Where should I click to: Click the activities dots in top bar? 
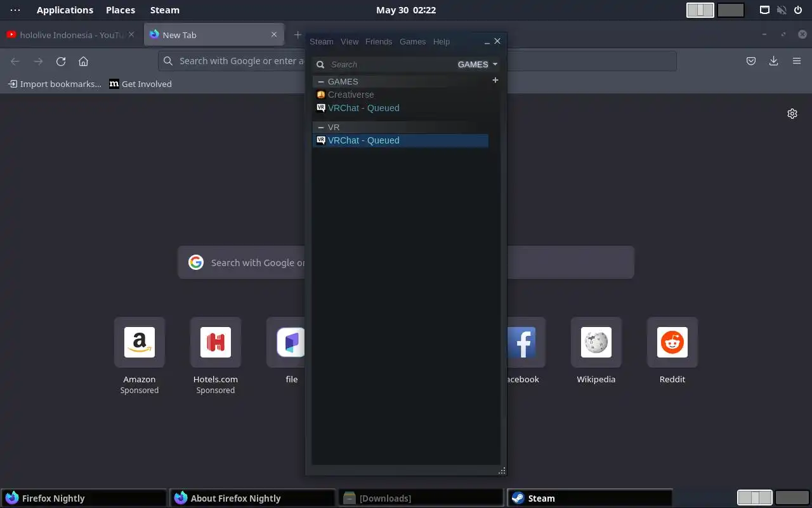[15, 10]
